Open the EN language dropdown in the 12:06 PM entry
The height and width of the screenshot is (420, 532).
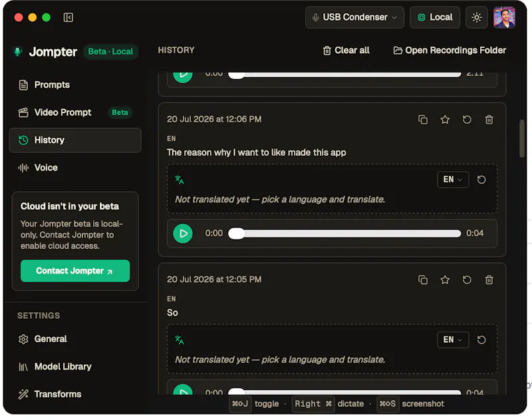[x=453, y=179]
